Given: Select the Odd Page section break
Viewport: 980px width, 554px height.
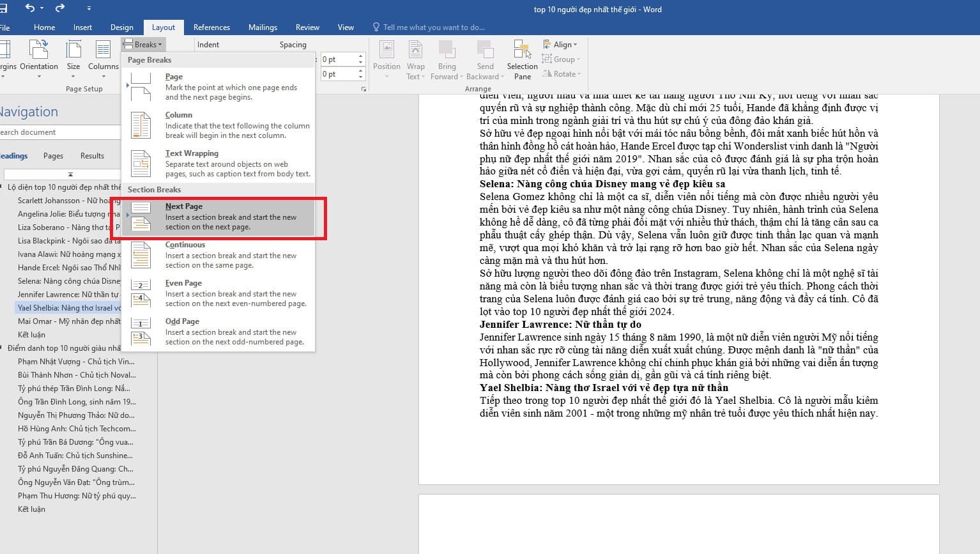Looking at the screenshot, I should pyautogui.click(x=218, y=331).
